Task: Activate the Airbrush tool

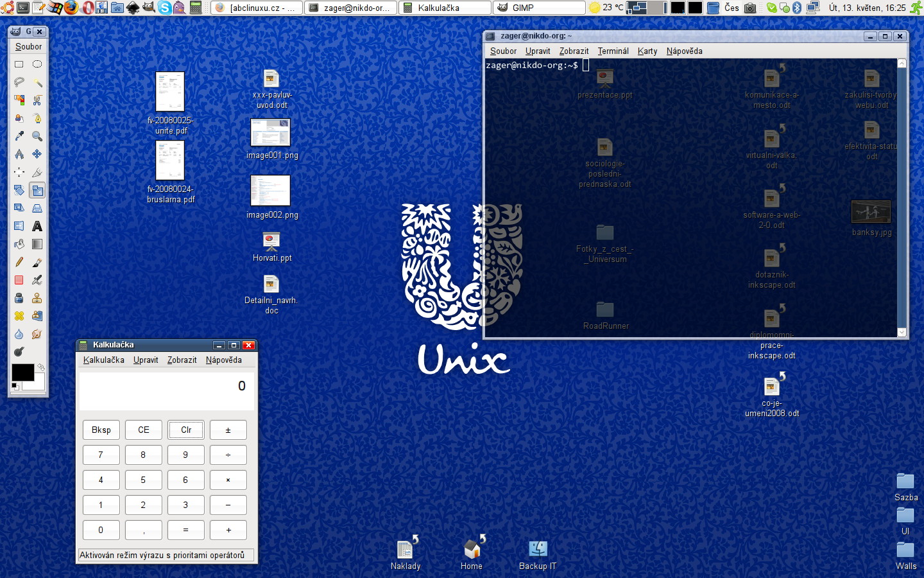Action: [x=37, y=280]
